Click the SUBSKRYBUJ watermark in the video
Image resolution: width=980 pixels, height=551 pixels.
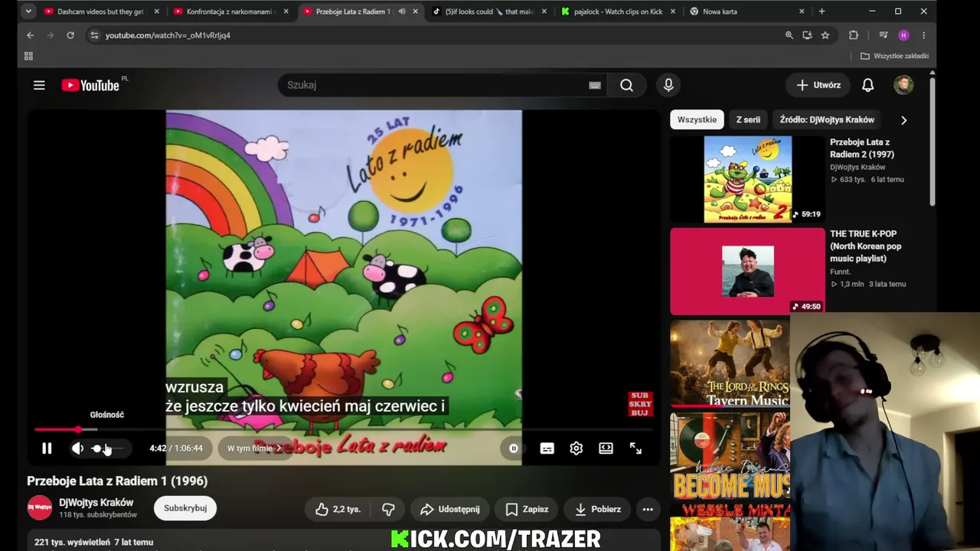click(x=640, y=404)
